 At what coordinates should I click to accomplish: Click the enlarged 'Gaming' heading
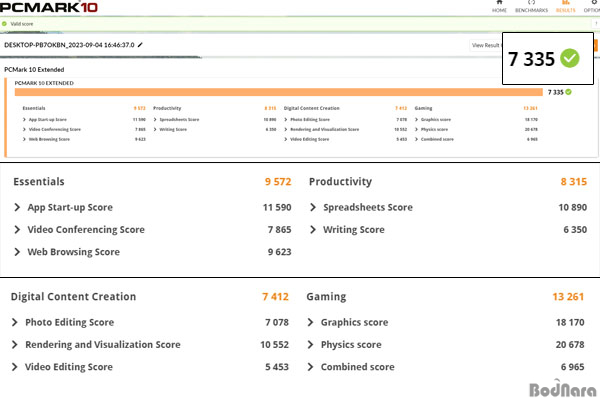pos(326,297)
